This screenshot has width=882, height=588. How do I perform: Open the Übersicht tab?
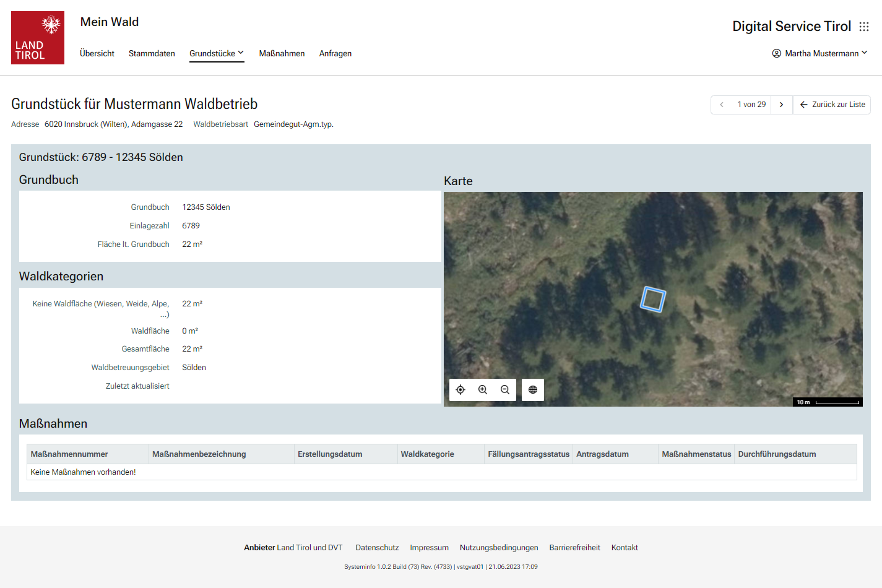point(97,53)
